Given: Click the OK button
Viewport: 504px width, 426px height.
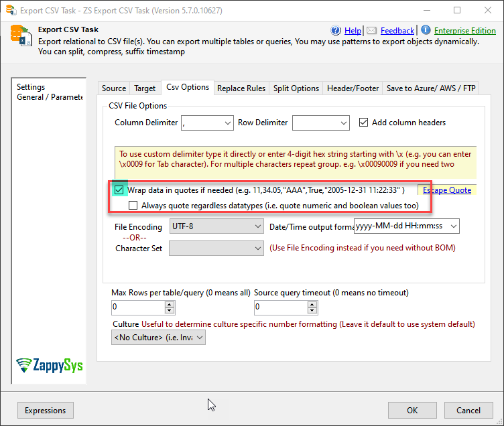Looking at the screenshot, I should point(412,410).
